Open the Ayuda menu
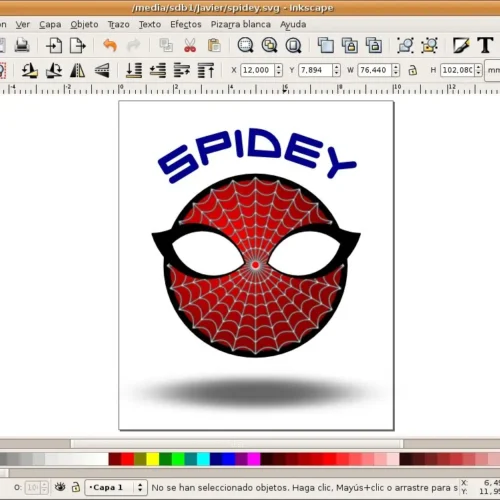This screenshot has height=500, width=500. tap(293, 24)
